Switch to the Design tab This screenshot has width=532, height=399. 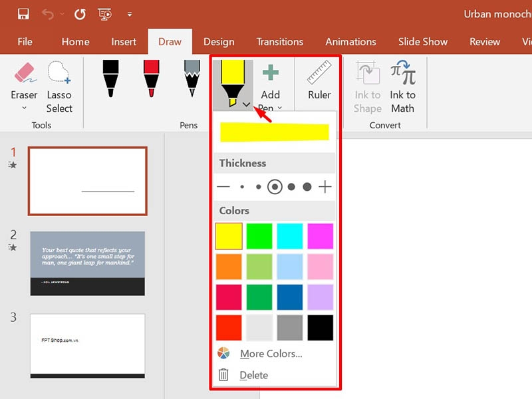(219, 42)
